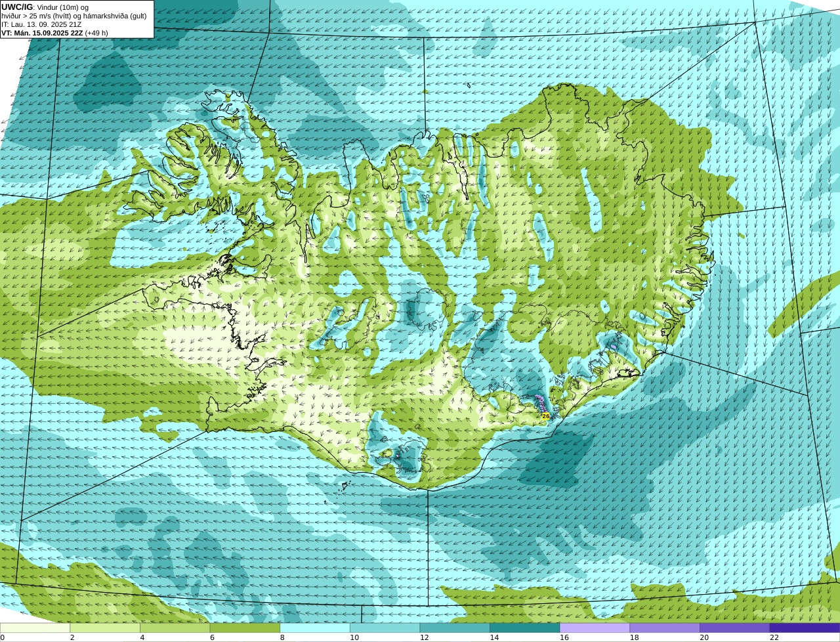Click the legend scale label '14'
This screenshot has height=642, width=840.
[x=494, y=637]
